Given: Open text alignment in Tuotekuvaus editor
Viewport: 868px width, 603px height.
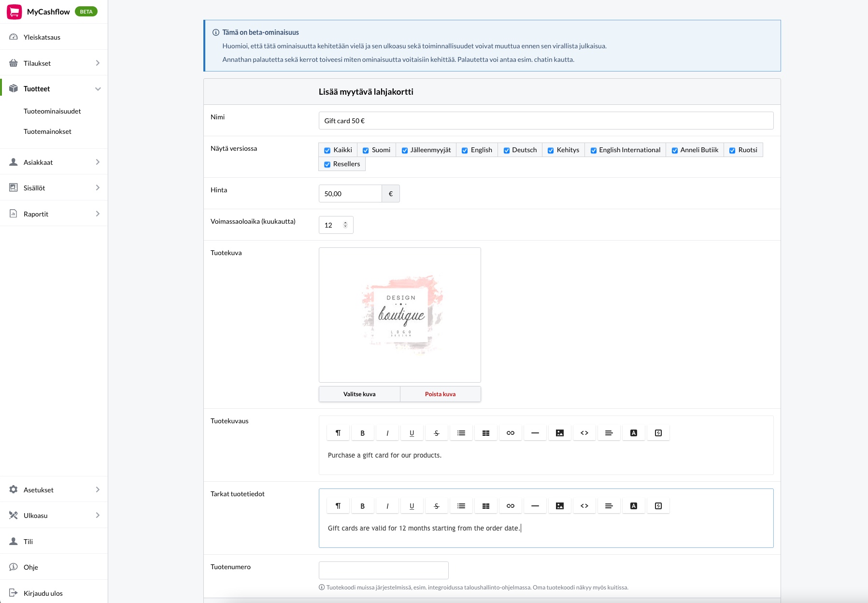Looking at the screenshot, I should 609,433.
